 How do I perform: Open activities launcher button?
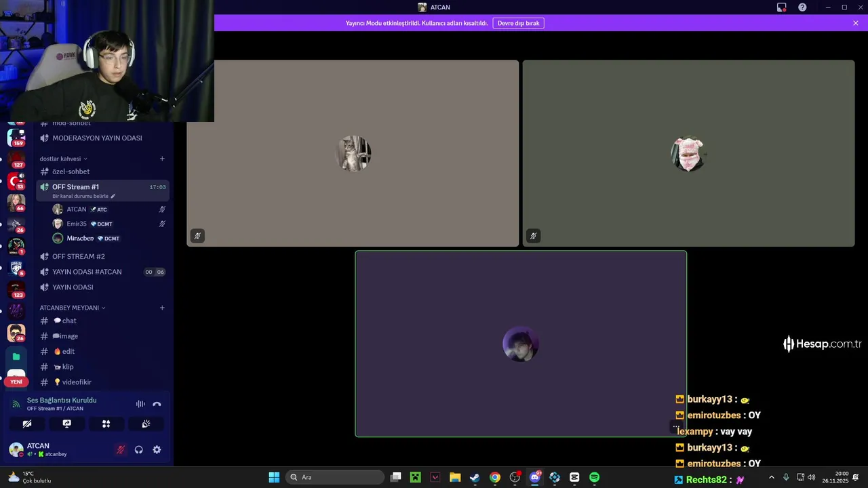106,424
